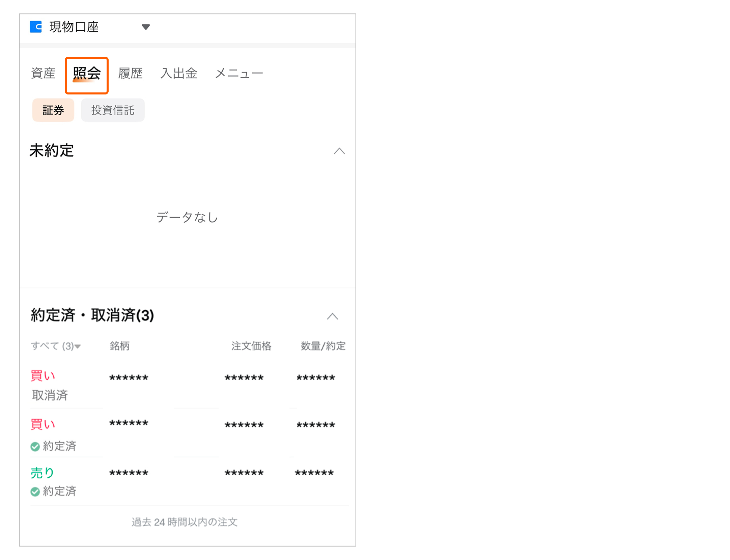Screen dimensions: 730x560
Task: Click the 過去24時間以内の注文 link
Action: [x=184, y=522]
